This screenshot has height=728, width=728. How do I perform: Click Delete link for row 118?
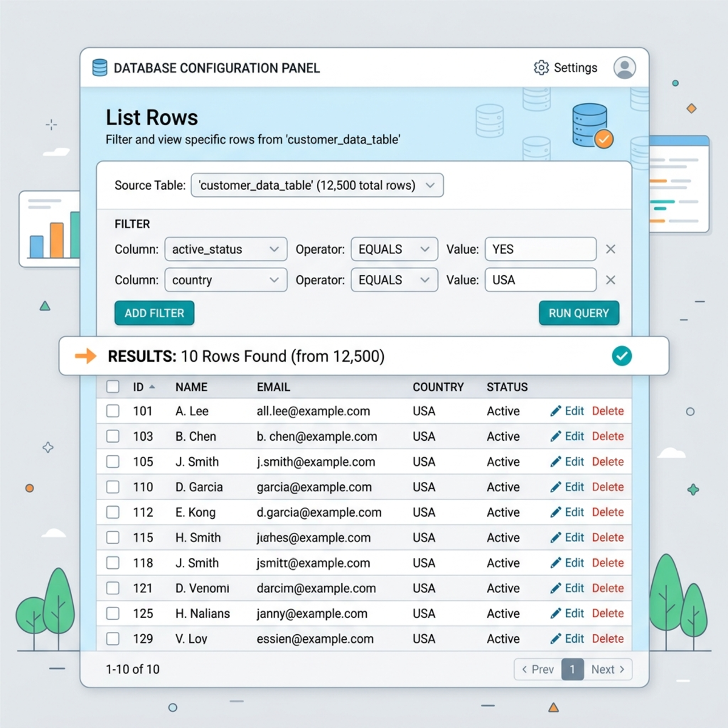tap(608, 563)
